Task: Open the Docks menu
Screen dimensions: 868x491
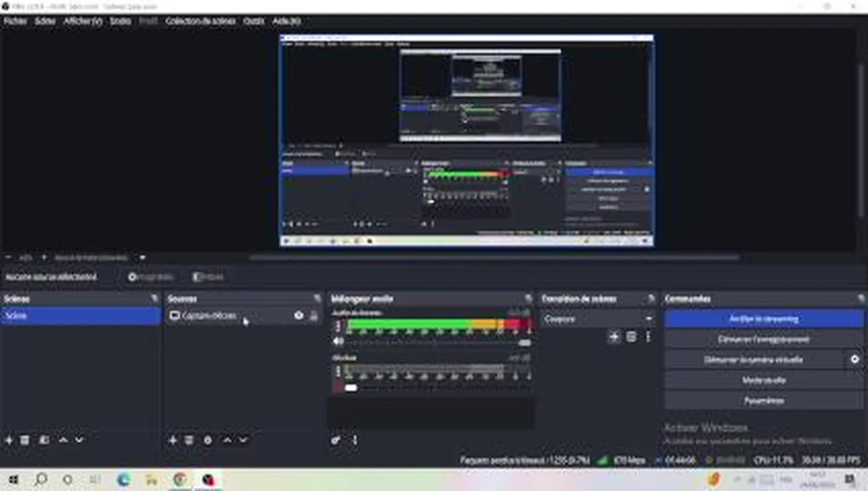Action: 120,21
